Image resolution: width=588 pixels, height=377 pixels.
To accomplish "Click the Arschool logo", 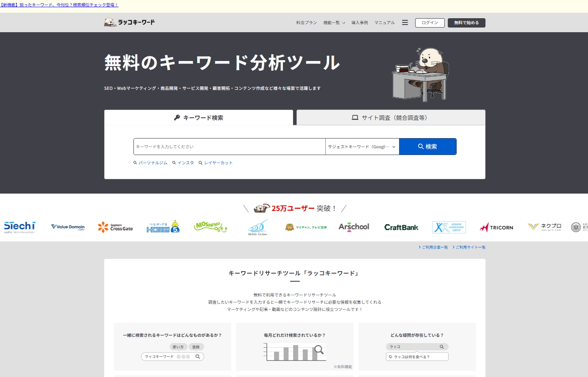I will (x=354, y=227).
